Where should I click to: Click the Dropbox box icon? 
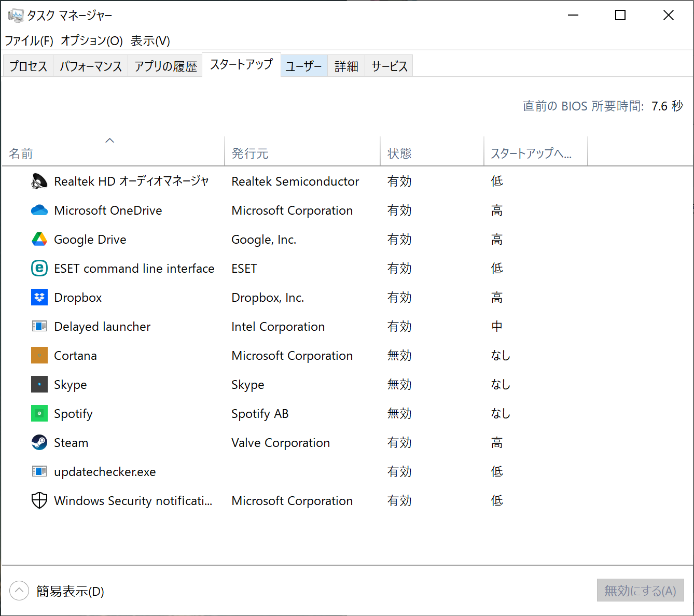pyautogui.click(x=39, y=297)
